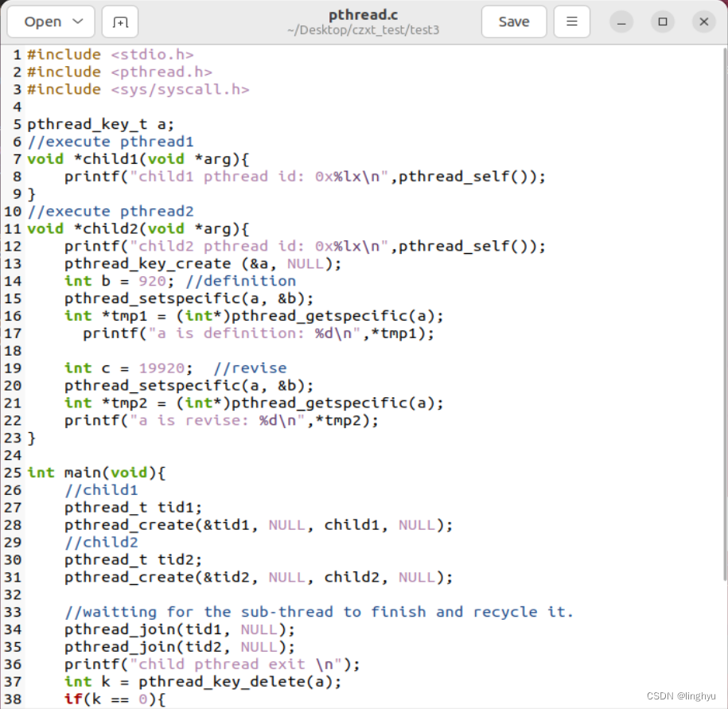
Task: Click the 'int *tmp1' assignment line
Action: click(254, 316)
